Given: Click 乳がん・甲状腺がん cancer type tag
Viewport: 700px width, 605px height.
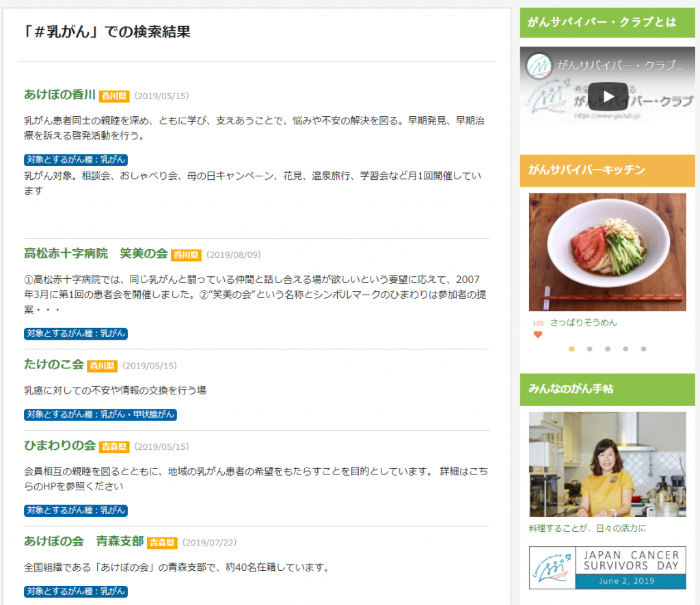Looking at the screenshot, I should tap(100, 414).
